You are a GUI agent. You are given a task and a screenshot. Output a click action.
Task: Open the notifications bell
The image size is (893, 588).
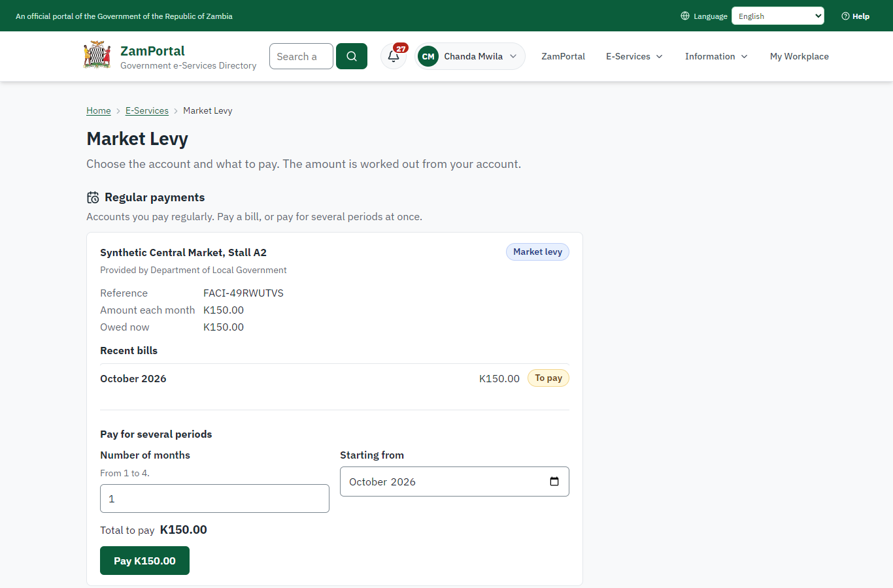click(394, 56)
